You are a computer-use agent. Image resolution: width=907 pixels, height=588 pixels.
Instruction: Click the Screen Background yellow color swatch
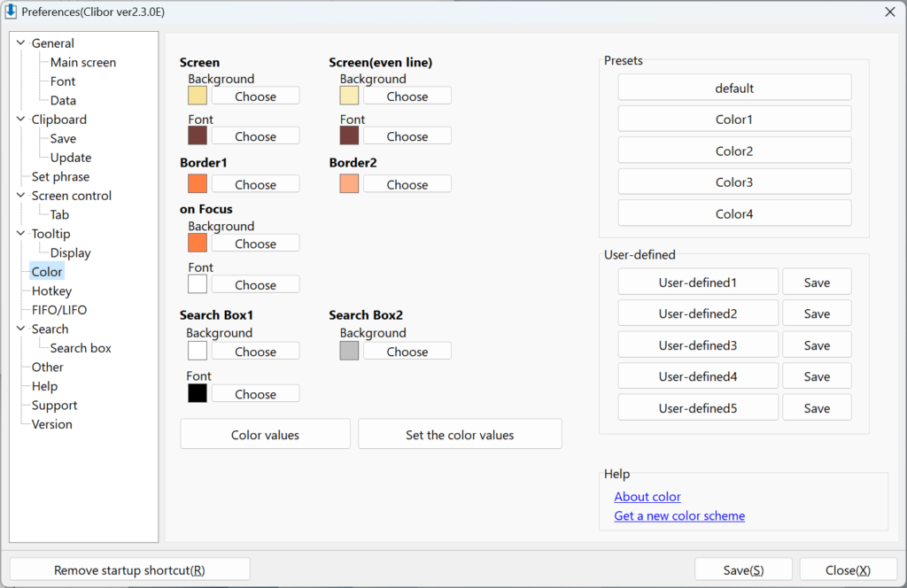198,96
